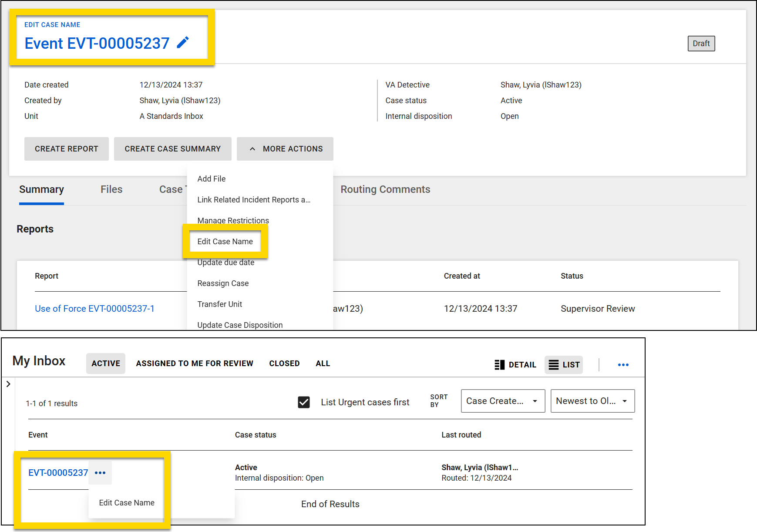Viewport: 757px width, 532px height.
Task: Expand the collapsed left panel chevron
Action: pyautogui.click(x=8, y=384)
